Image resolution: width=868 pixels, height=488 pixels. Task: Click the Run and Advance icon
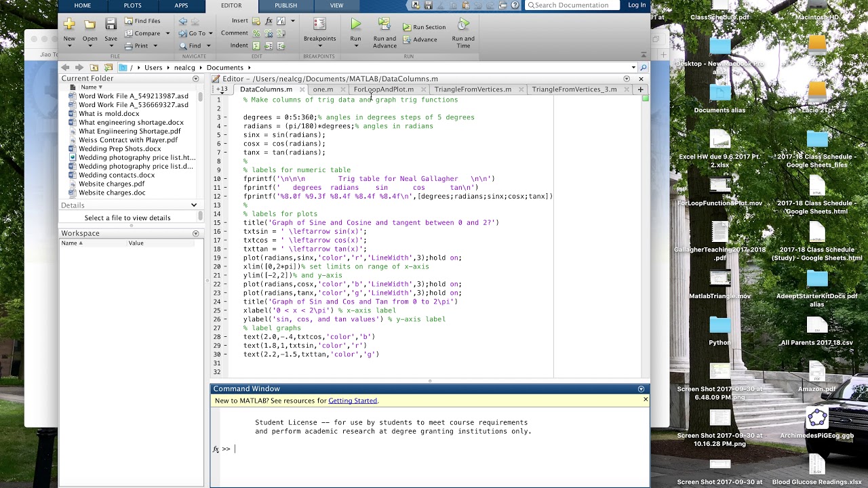[384, 24]
